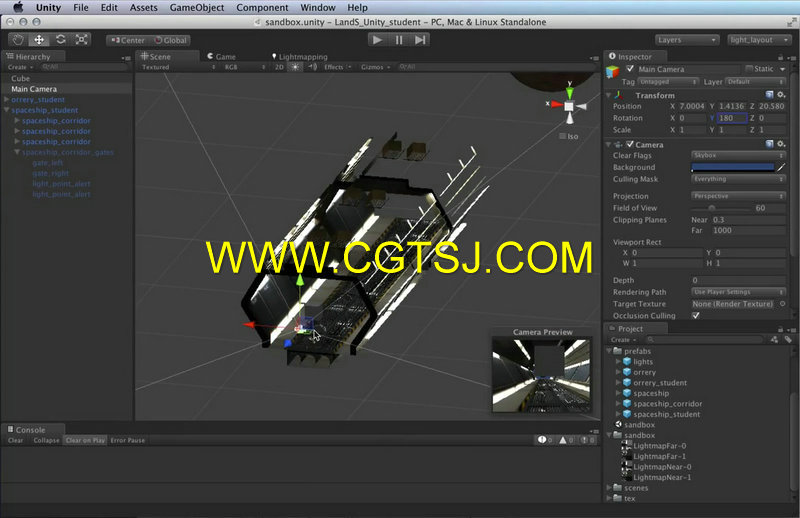Open the Window menu
800x518 pixels.
coord(318,8)
